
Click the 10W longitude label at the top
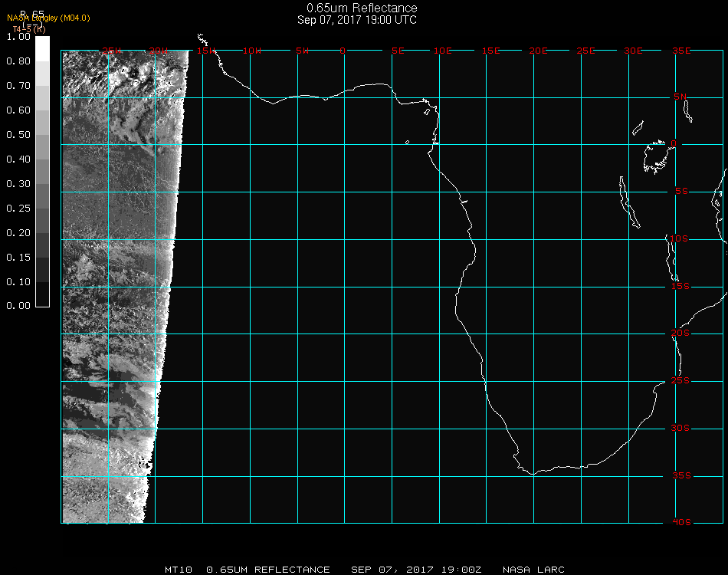[x=251, y=51]
